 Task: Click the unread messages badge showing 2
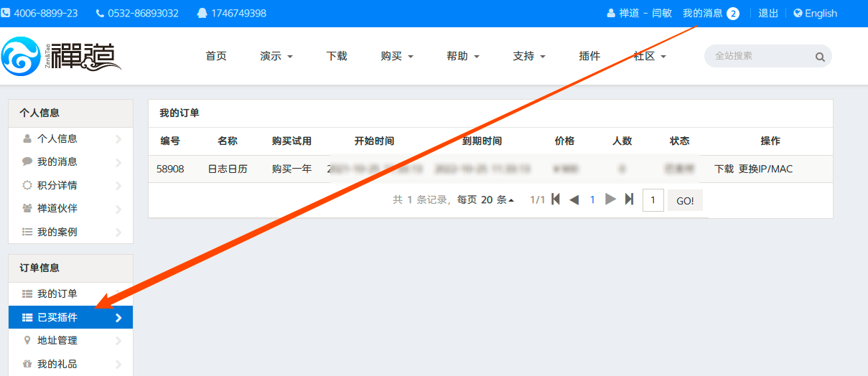732,14
